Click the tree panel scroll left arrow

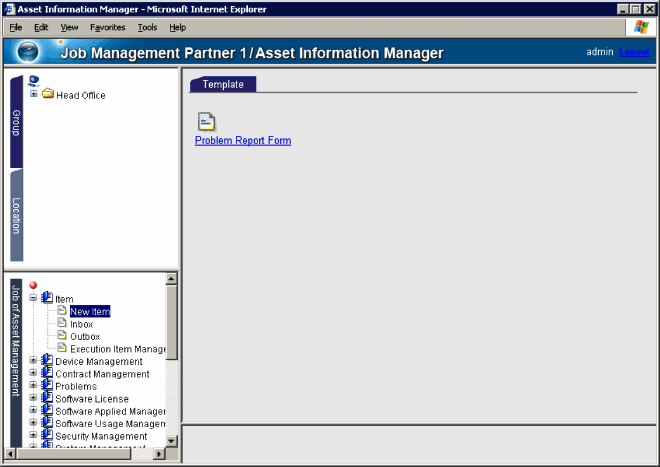point(10,454)
